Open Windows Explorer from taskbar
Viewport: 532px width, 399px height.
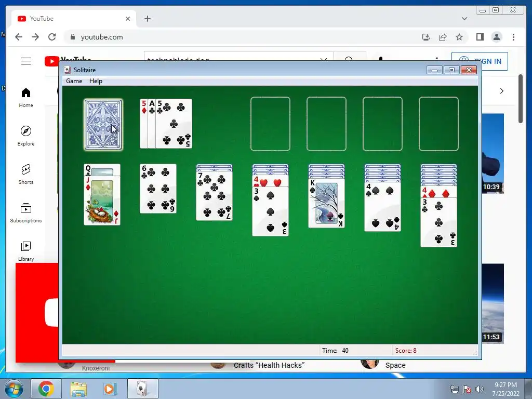[78, 389]
